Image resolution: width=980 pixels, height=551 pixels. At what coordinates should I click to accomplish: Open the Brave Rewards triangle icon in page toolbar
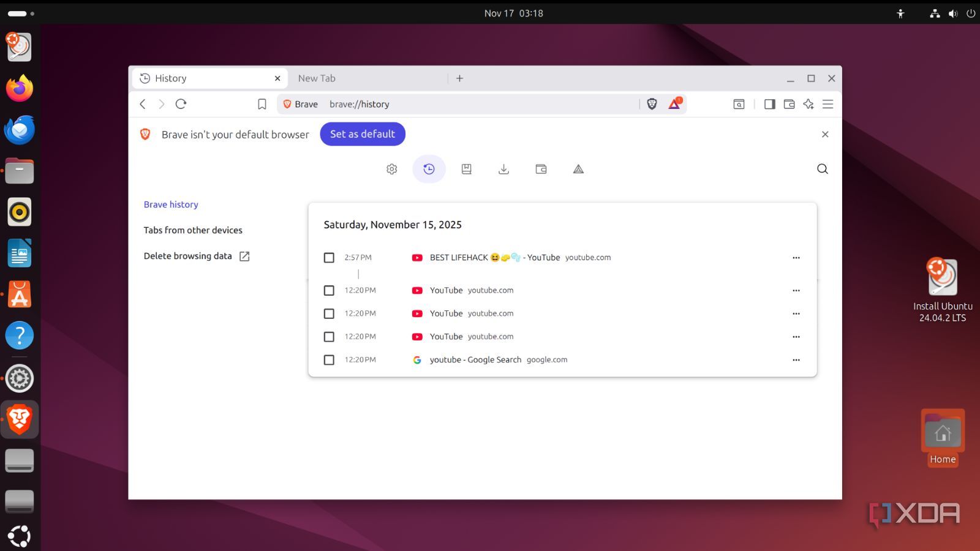(578, 169)
